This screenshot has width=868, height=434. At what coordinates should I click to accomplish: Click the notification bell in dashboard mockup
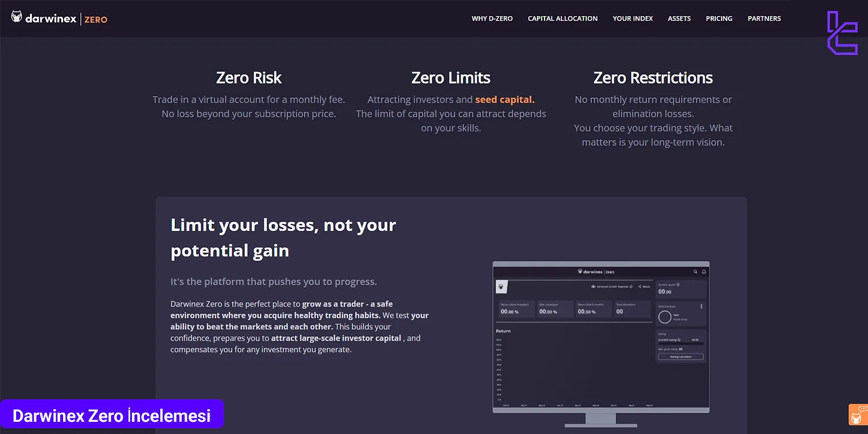point(704,272)
